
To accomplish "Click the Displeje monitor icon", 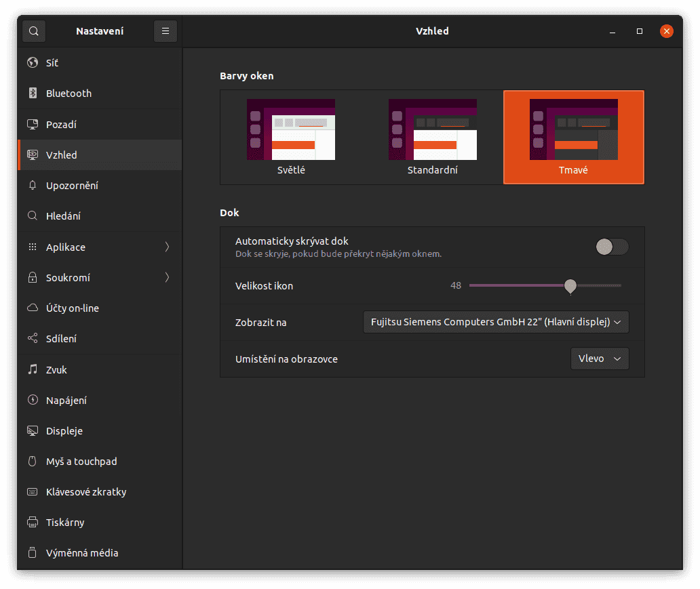I will (33, 430).
